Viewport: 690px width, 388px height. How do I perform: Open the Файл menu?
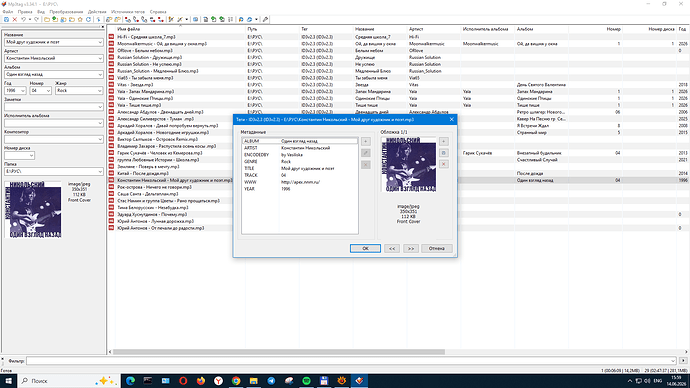pyautogui.click(x=7, y=12)
